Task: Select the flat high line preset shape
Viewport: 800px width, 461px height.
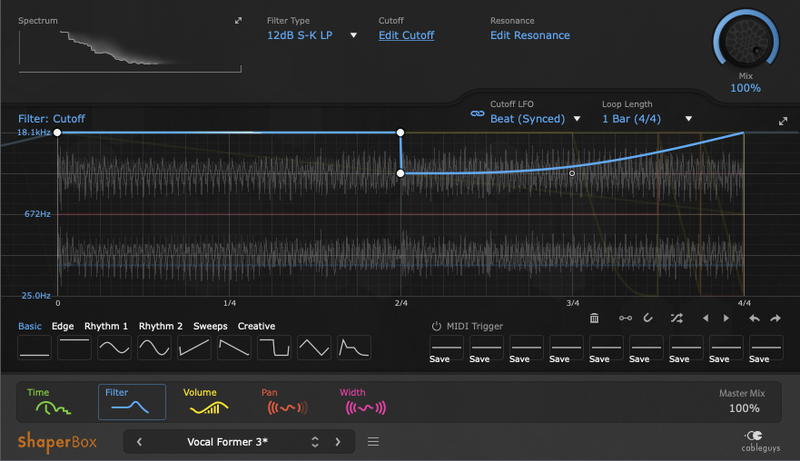Action: pyautogui.click(x=74, y=348)
